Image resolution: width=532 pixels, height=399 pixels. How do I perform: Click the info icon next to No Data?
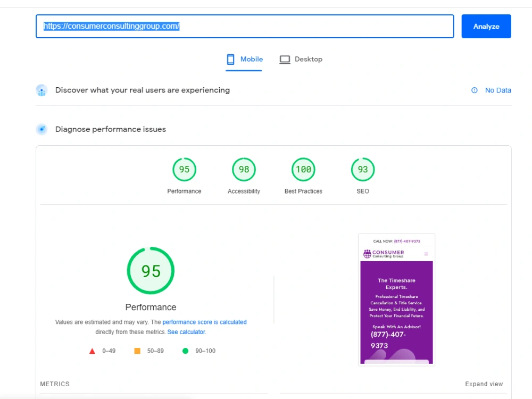(474, 90)
